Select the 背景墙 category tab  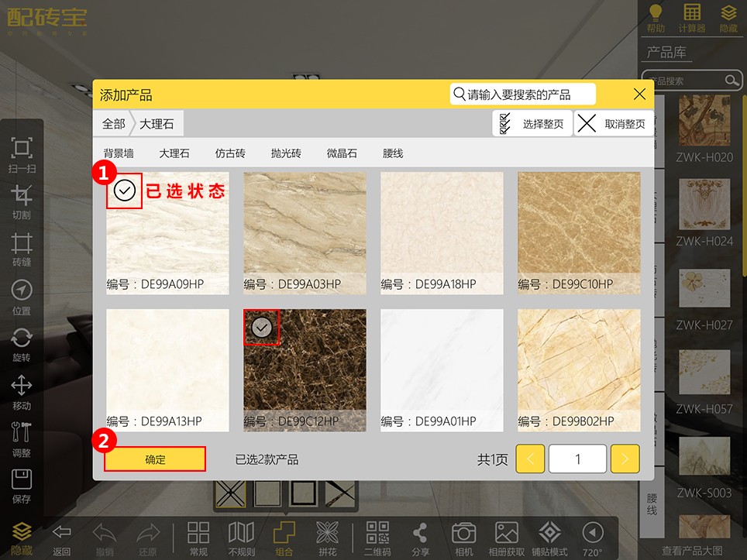click(119, 153)
